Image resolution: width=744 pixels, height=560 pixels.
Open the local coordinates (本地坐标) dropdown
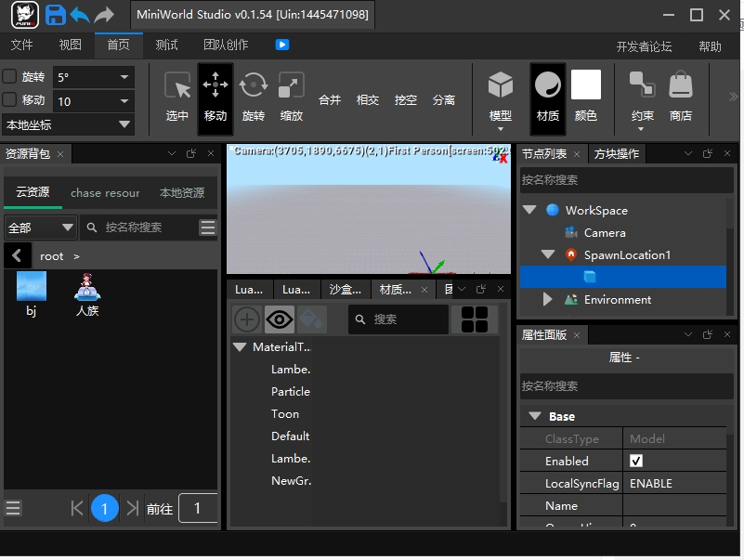(x=69, y=124)
